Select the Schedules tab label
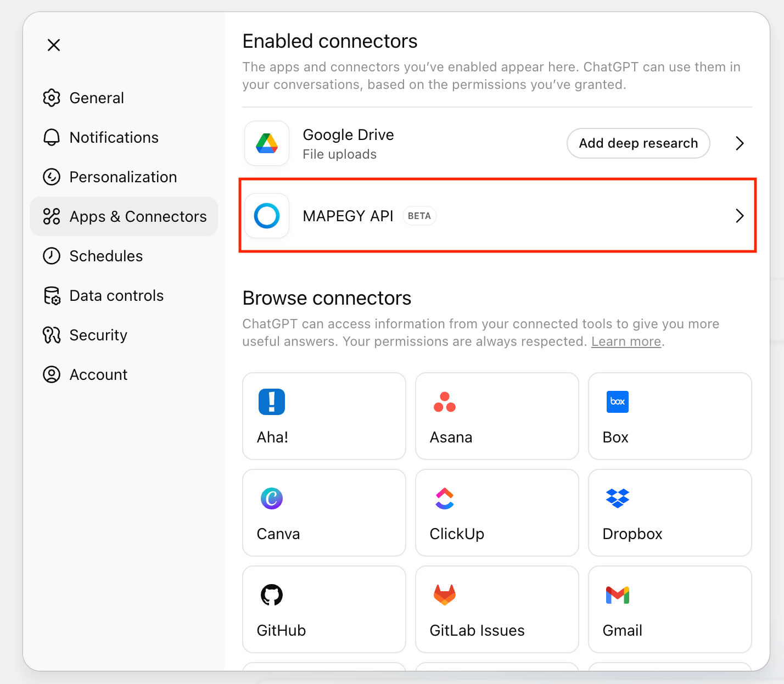The width and height of the screenshot is (784, 684). pos(107,256)
